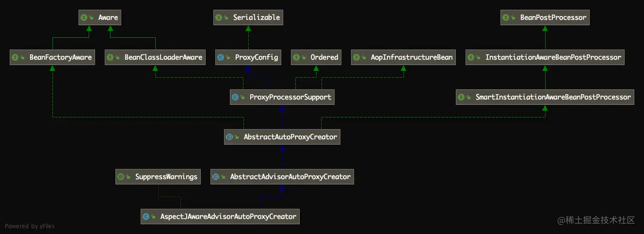
Task: Click visibility lock icon on Aware node
Action: (92, 18)
